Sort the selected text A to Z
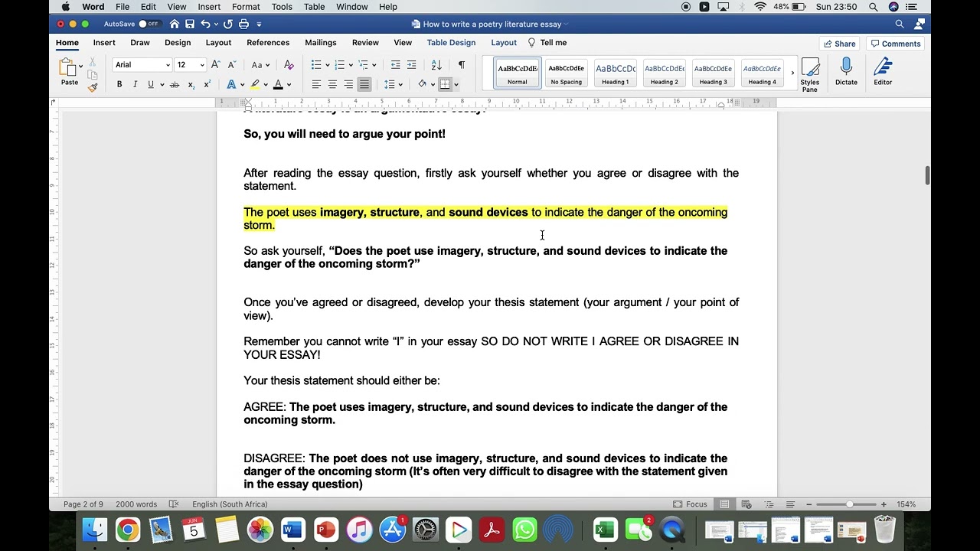The image size is (980, 551). pyautogui.click(x=436, y=65)
